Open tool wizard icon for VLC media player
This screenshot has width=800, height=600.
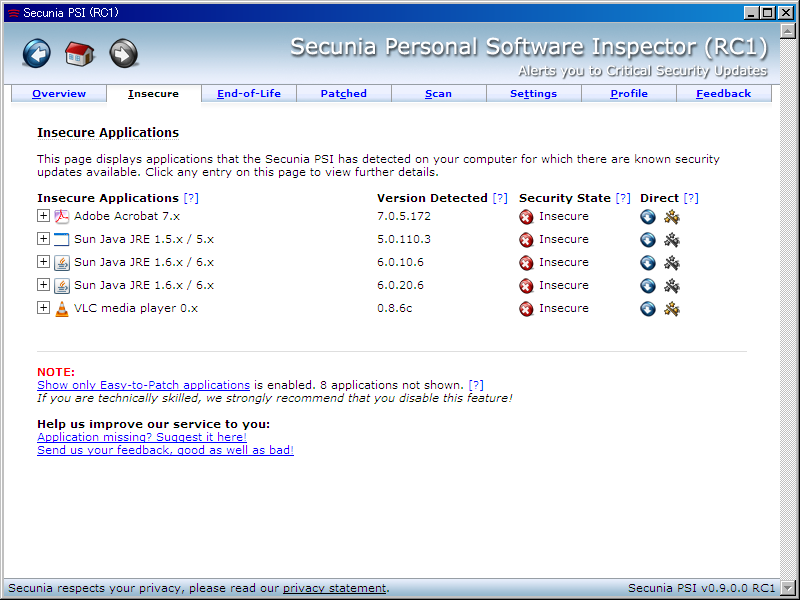tap(671, 309)
